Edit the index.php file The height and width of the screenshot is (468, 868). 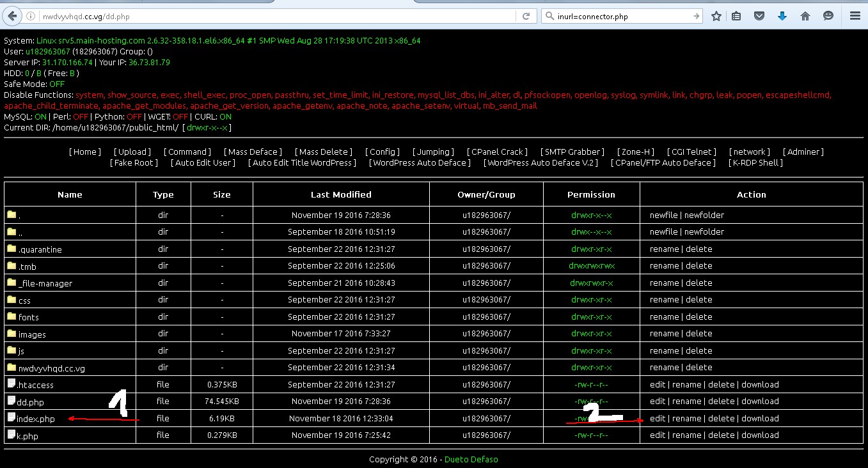pos(657,417)
